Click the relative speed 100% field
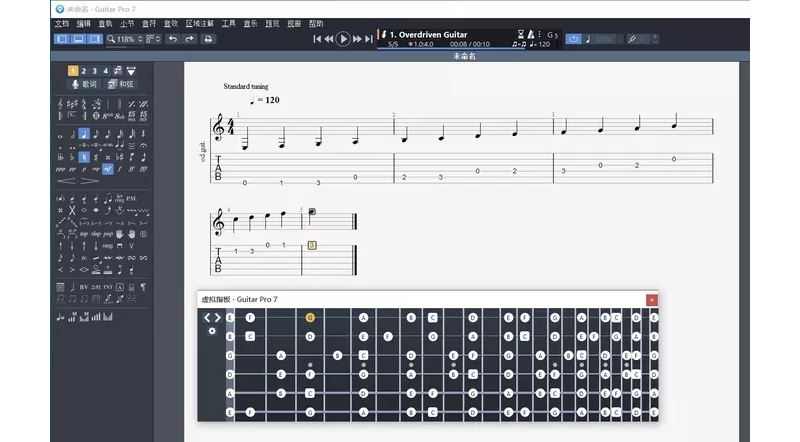Image resolution: width=800 pixels, height=442 pixels. 604,39
